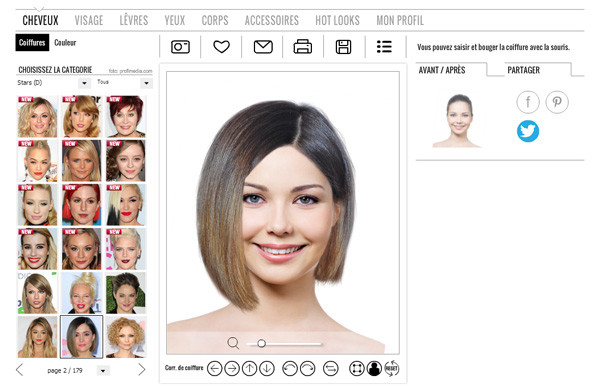Viewport: 600px width, 388px height.
Task: Add look to favorites with heart icon
Action: 222,47
